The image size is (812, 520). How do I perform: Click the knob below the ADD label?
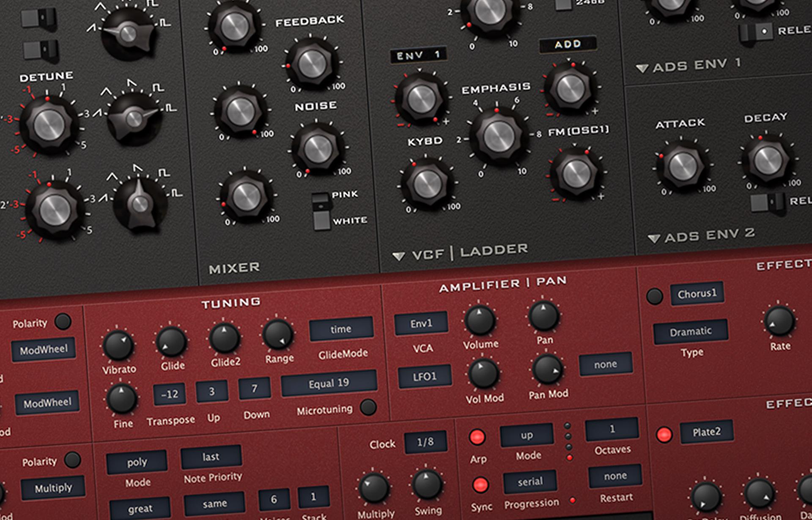[x=571, y=88]
